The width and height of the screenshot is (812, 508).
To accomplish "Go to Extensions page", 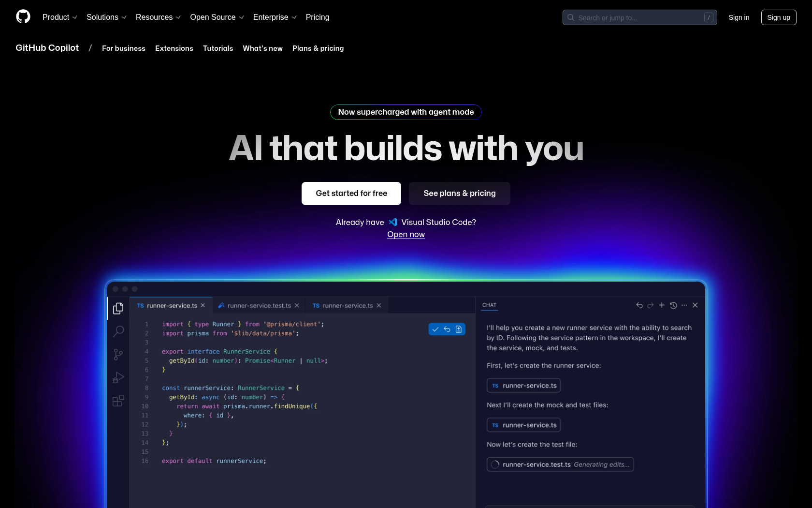I will point(174,48).
